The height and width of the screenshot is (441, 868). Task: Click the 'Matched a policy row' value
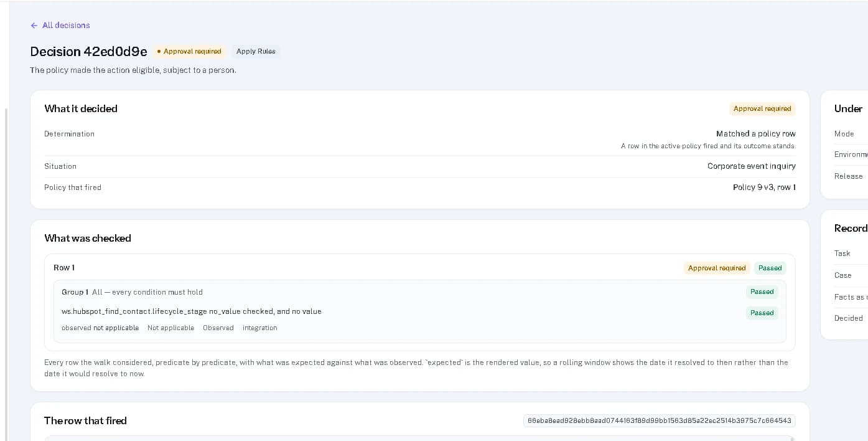pos(755,134)
